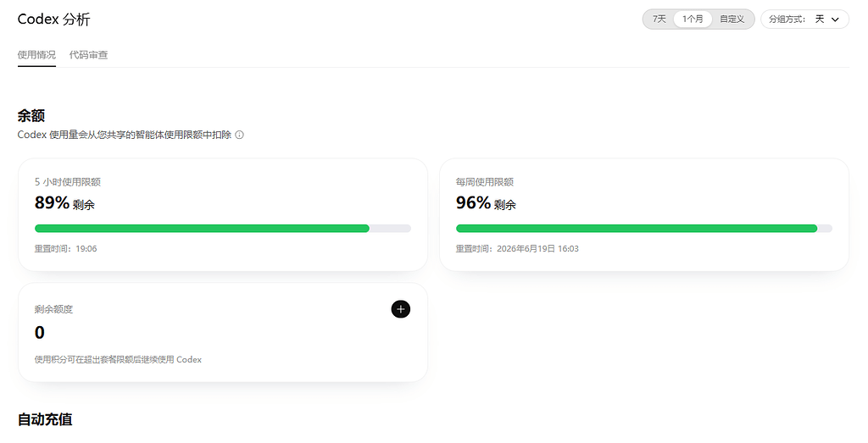Open the 分组方式 grouping dropdown
This screenshot has width=868, height=443.
tap(804, 19)
